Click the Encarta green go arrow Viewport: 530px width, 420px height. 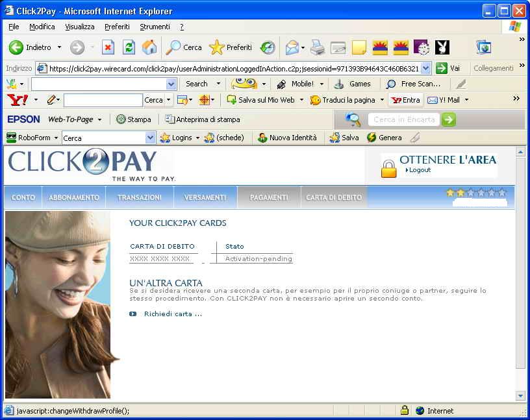point(449,119)
